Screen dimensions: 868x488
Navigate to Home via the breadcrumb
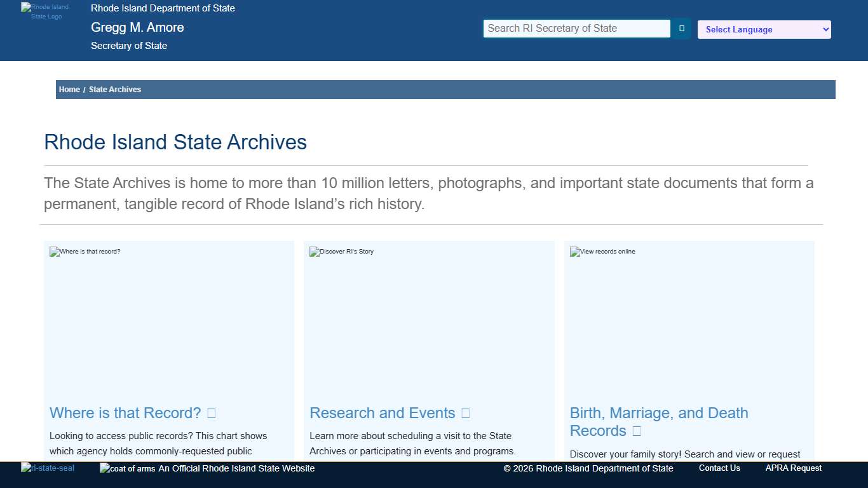[x=69, y=89]
